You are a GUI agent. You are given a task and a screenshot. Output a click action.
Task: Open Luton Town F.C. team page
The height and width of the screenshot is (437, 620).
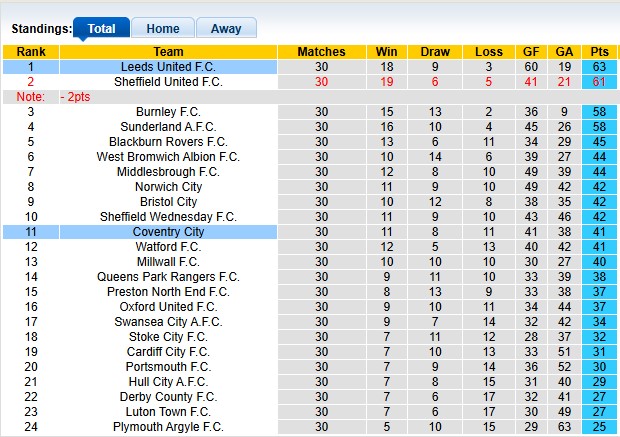coord(168,412)
